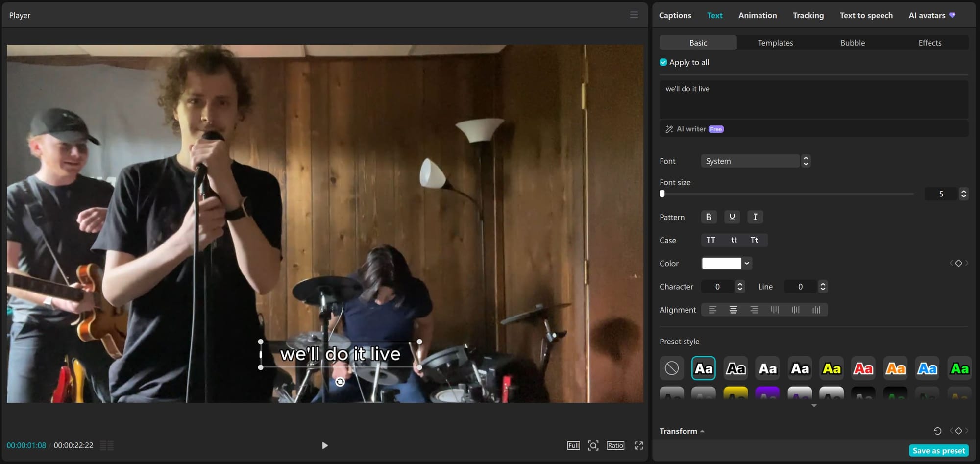This screenshot has width=980, height=464.
Task: Select the no-style preset icon
Action: pos(671,368)
